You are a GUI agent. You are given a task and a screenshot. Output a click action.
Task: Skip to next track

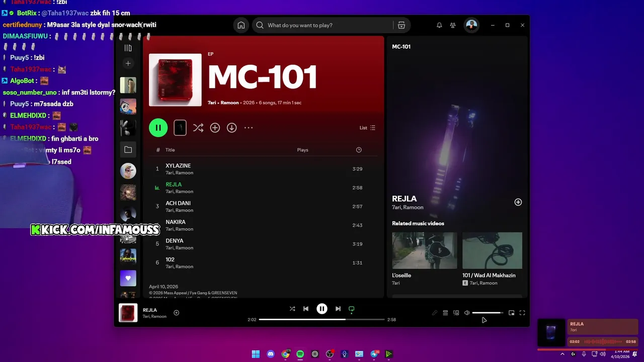tap(338, 309)
